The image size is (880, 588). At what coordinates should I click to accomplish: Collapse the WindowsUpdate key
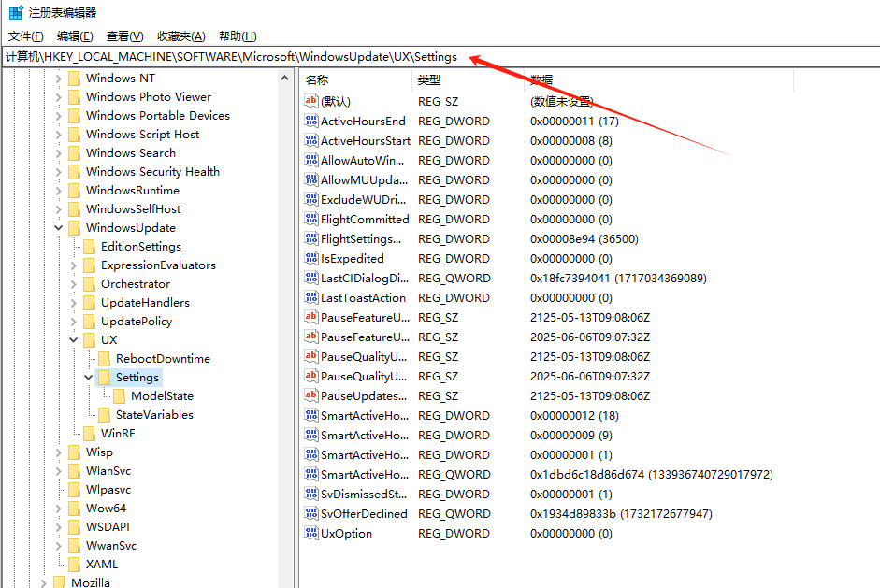(58, 228)
